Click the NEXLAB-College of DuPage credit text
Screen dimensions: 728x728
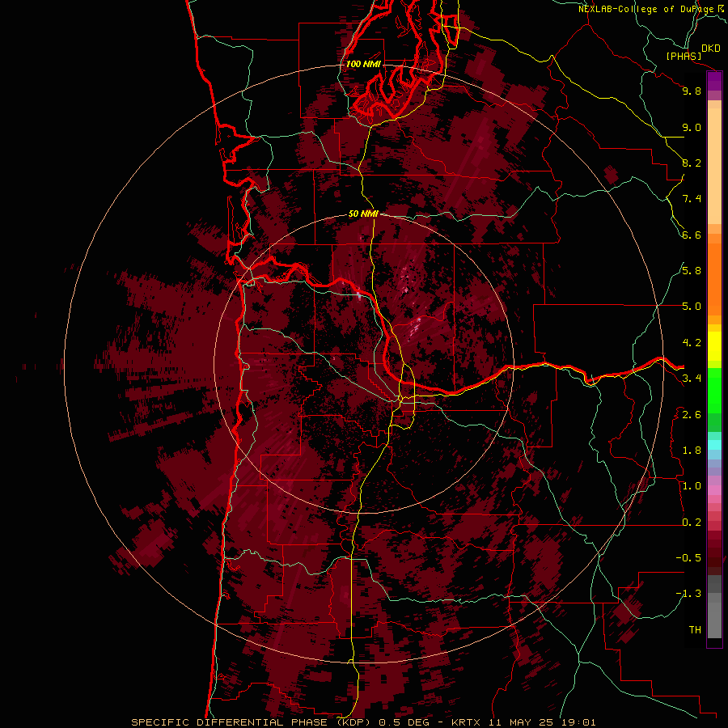[645, 9]
